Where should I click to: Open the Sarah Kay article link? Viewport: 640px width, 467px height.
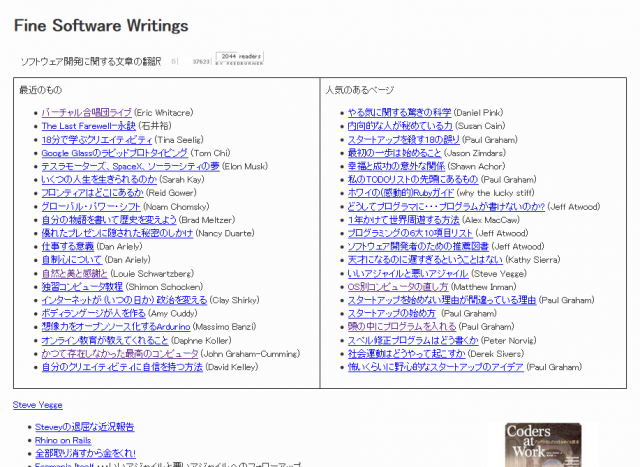[99, 180]
